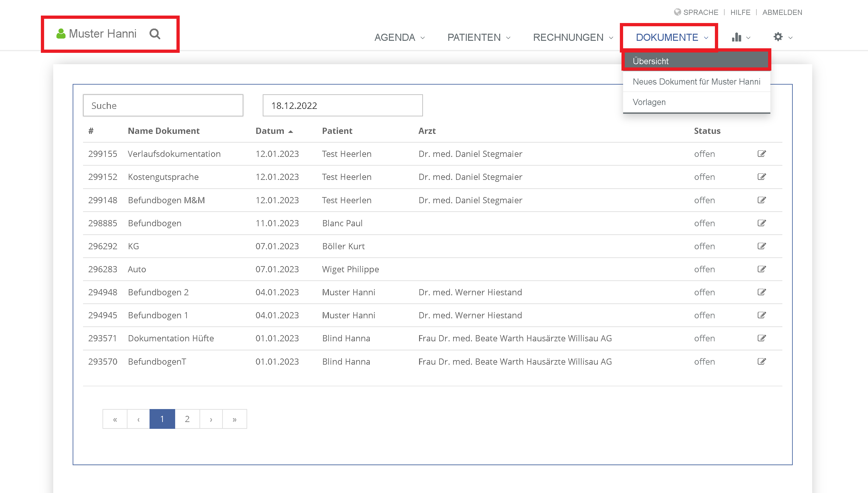868x493 pixels.
Task: Open the HILFE help link
Action: (740, 12)
